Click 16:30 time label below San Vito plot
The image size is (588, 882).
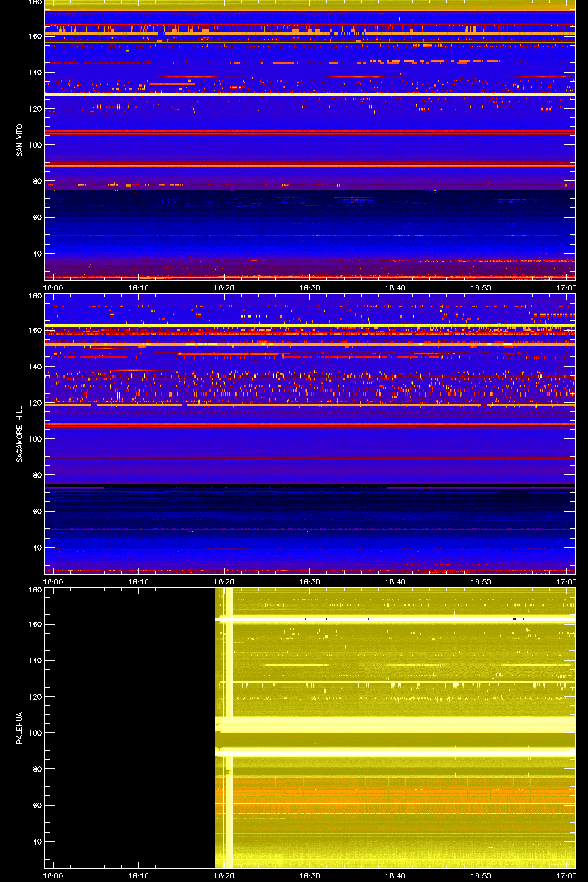(310, 287)
